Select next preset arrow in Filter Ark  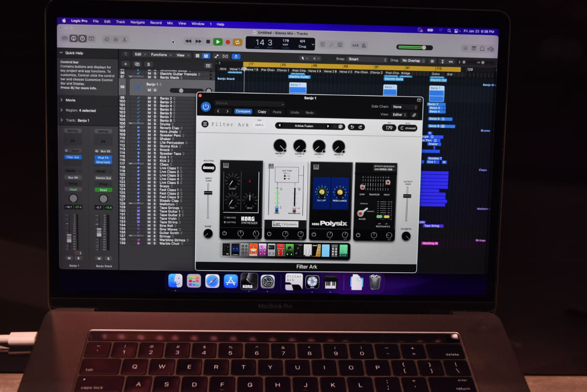(x=328, y=126)
